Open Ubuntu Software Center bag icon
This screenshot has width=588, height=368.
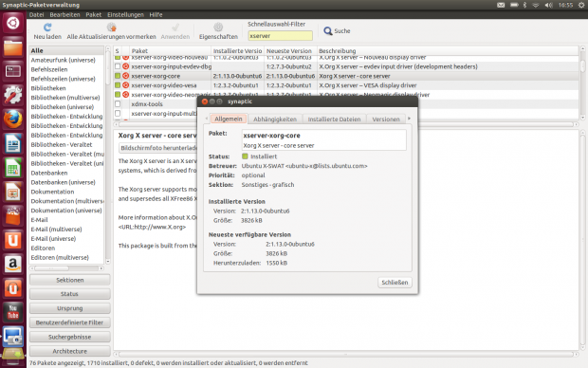coord(12,215)
